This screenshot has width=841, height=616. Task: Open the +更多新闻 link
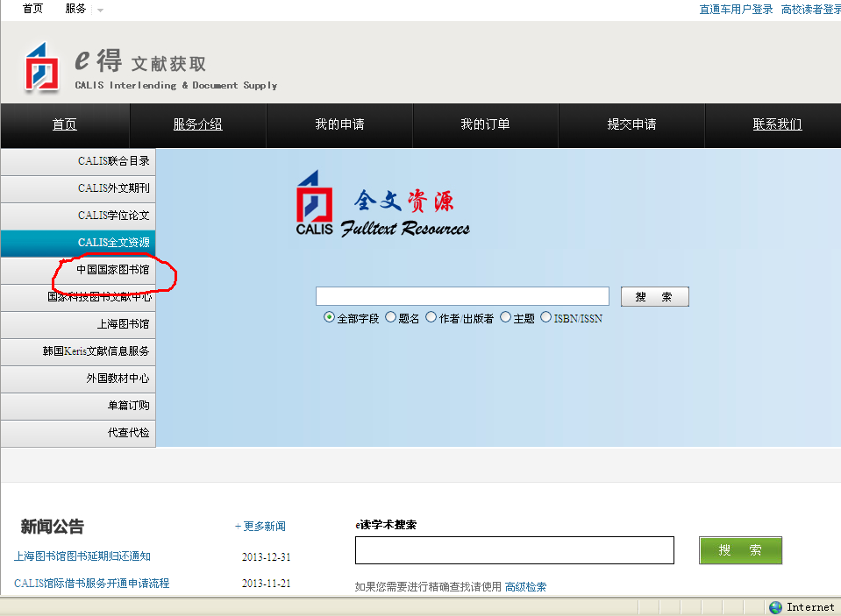click(x=260, y=526)
